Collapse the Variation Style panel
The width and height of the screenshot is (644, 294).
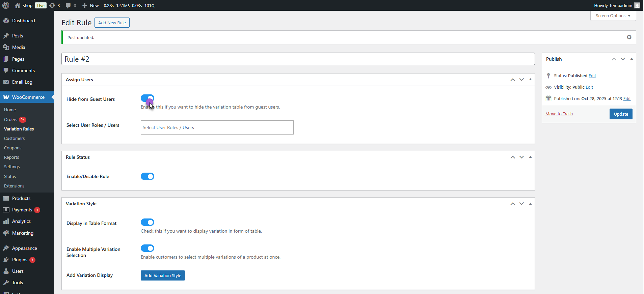click(530, 204)
